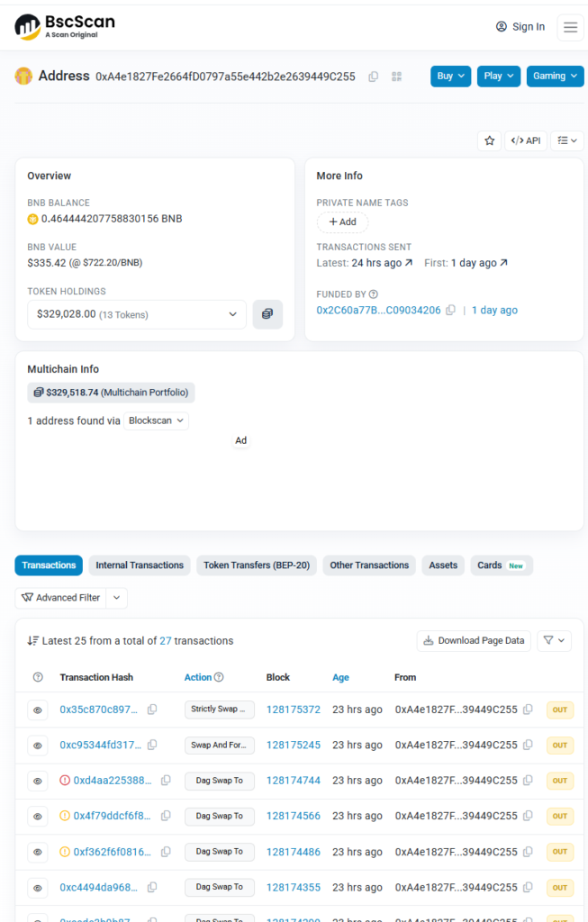
Task: Preview transaction 0xc95344fd317 with eye icon
Action: click(x=38, y=746)
